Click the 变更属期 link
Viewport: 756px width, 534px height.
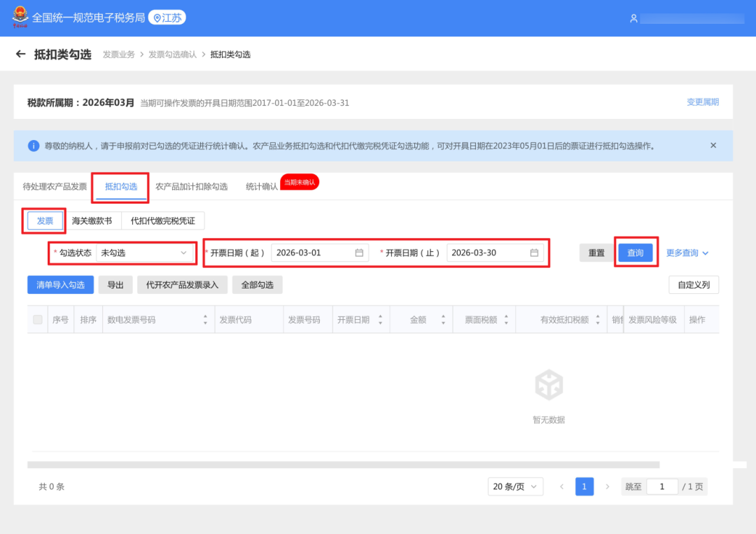pyautogui.click(x=703, y=101)
